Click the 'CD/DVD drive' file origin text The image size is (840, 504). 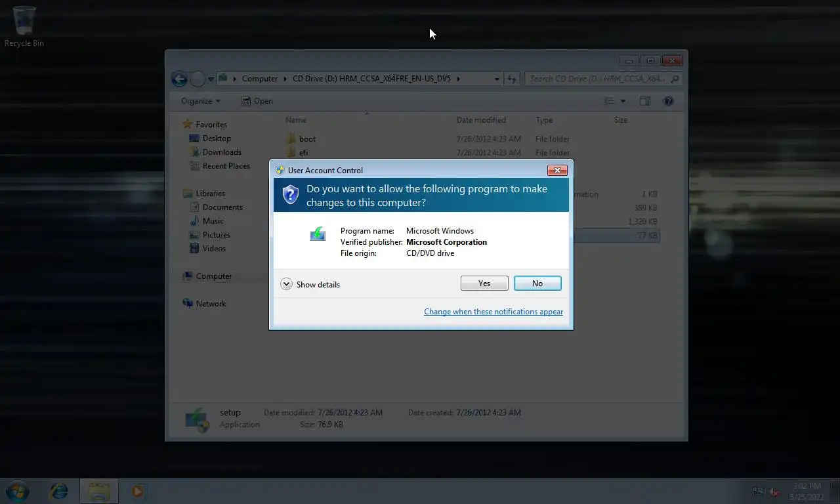click(x=430, y=253)
